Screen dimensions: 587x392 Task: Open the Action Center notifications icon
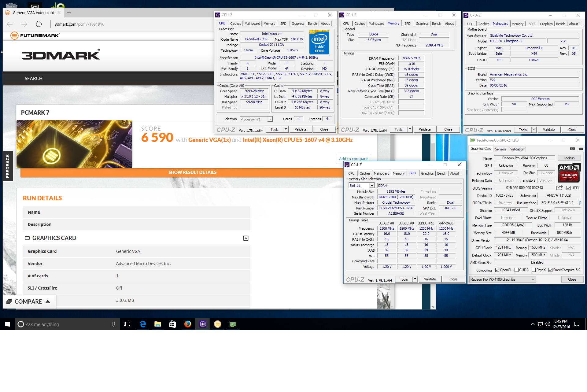coord(577,324)
